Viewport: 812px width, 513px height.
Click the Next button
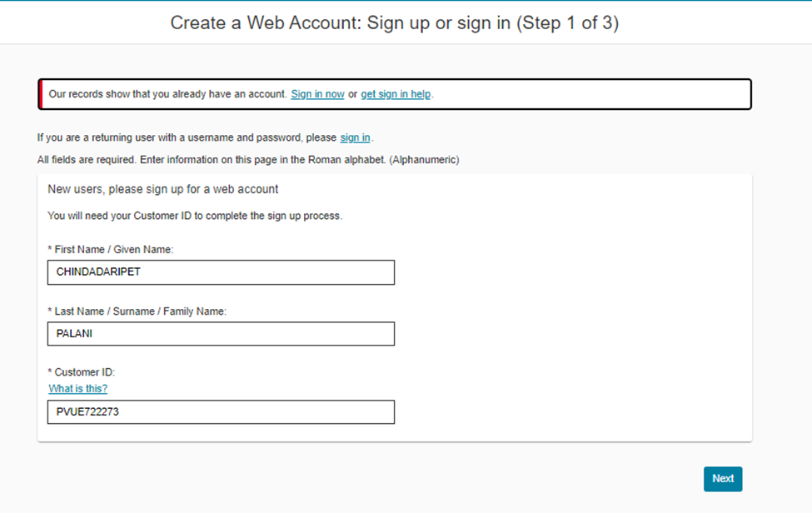[x=722, y=479]
